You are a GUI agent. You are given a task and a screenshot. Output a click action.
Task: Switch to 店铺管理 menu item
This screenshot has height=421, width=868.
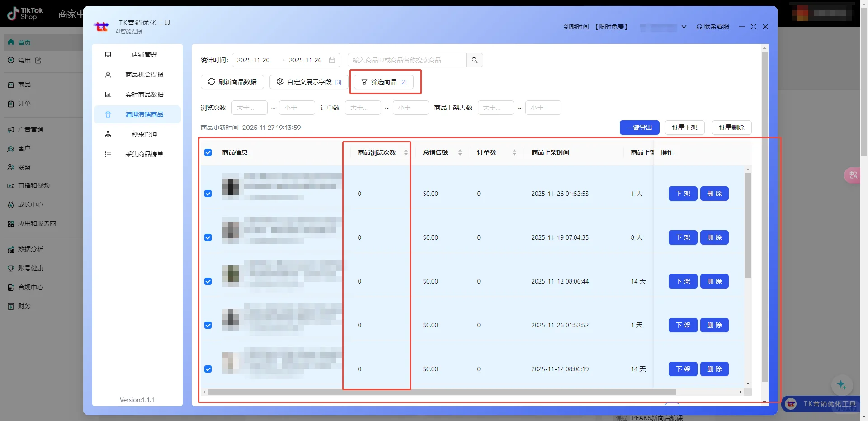tap(144, 55)
